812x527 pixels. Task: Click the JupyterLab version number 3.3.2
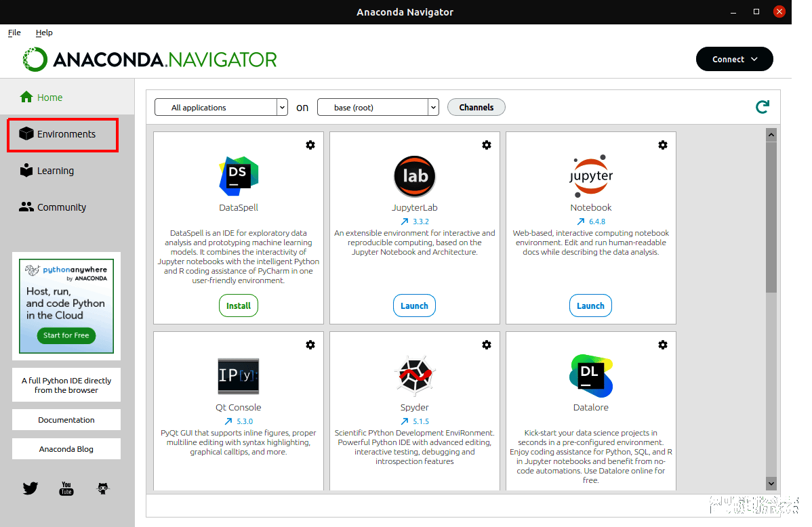(x=421, y=222)
